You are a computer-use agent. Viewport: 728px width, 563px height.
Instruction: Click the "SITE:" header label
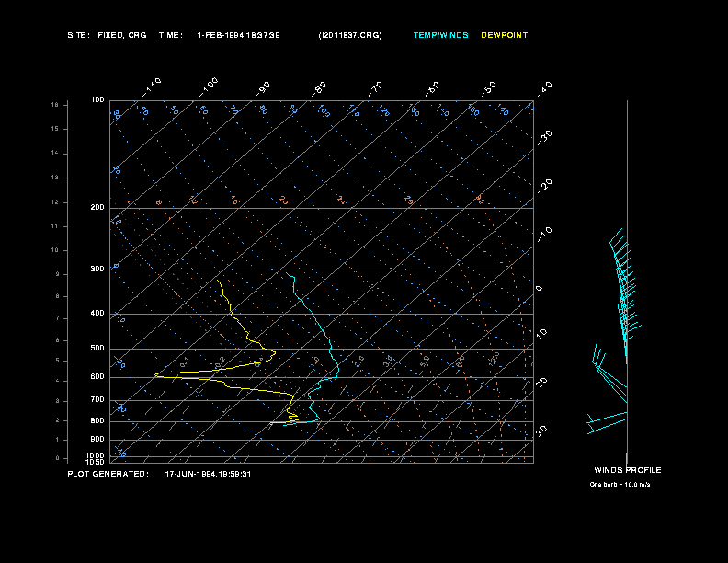point(78,35)
